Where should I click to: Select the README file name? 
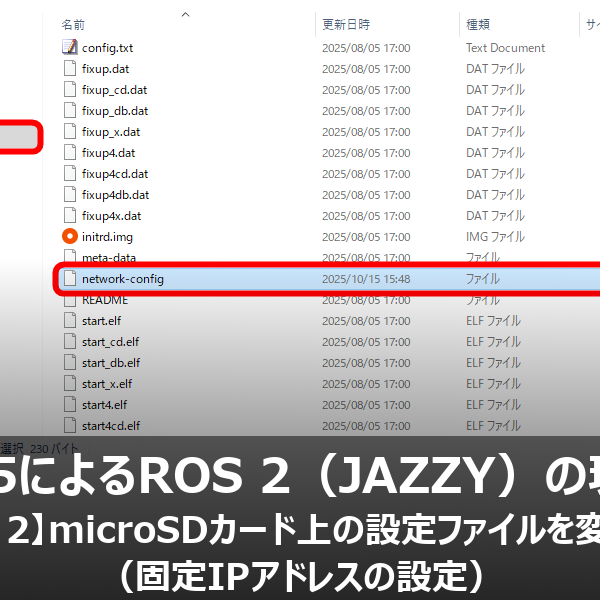pyautogui.click(x=104, y=300)
